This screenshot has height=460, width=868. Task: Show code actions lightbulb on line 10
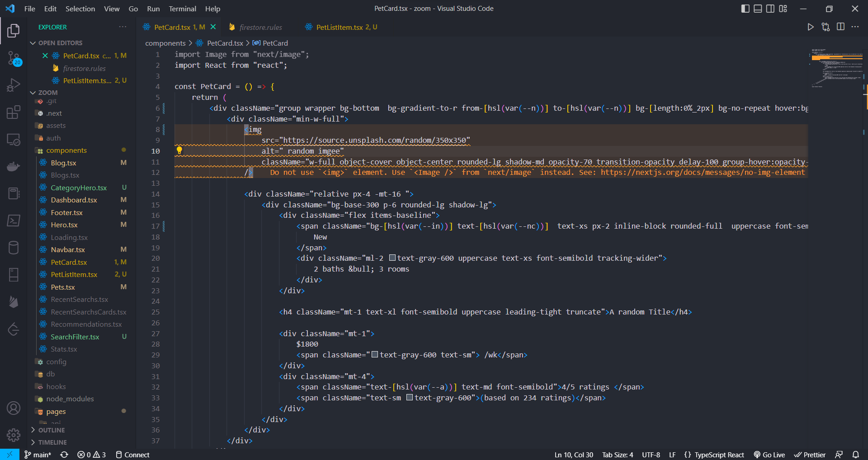[x=179, y=150]
